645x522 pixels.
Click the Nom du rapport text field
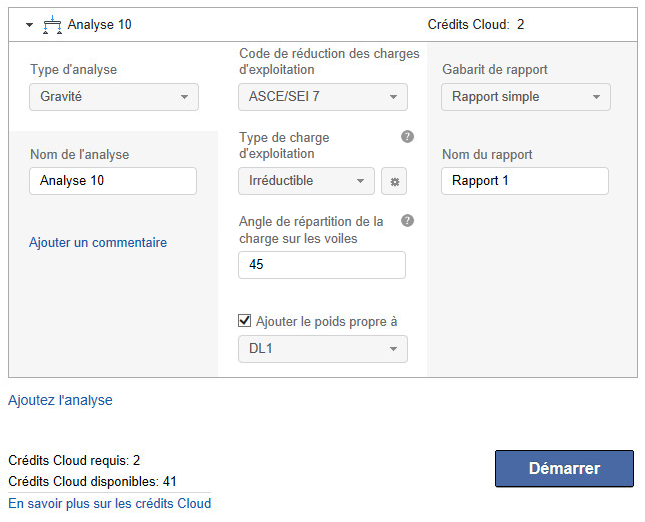click(x=524, y=181)
